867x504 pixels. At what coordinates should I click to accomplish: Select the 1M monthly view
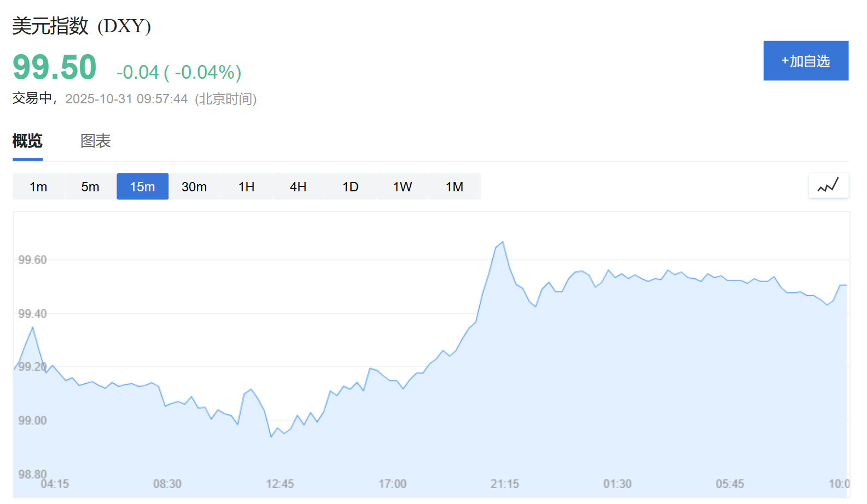(x=454, y=187)
